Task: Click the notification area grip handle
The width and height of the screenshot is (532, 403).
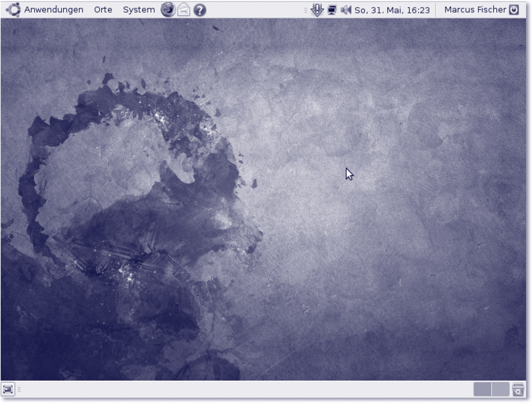Action: pyautogui.click(x=306, y=10)
